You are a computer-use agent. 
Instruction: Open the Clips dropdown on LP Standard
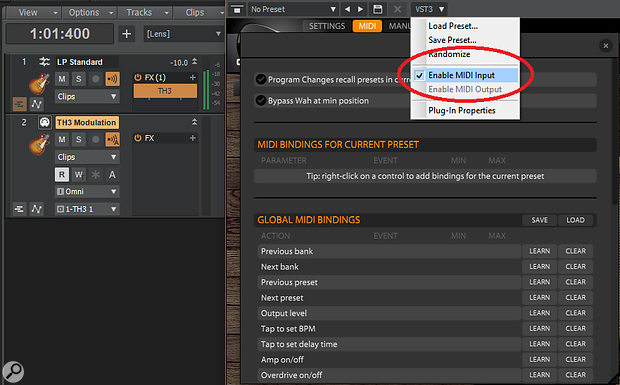(x=87, y=96)
